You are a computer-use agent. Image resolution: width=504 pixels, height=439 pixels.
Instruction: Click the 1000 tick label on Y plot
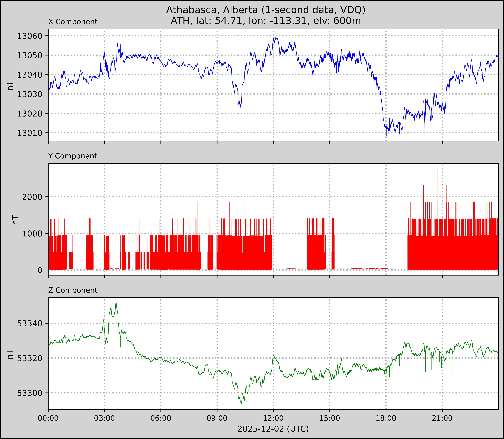32,234
